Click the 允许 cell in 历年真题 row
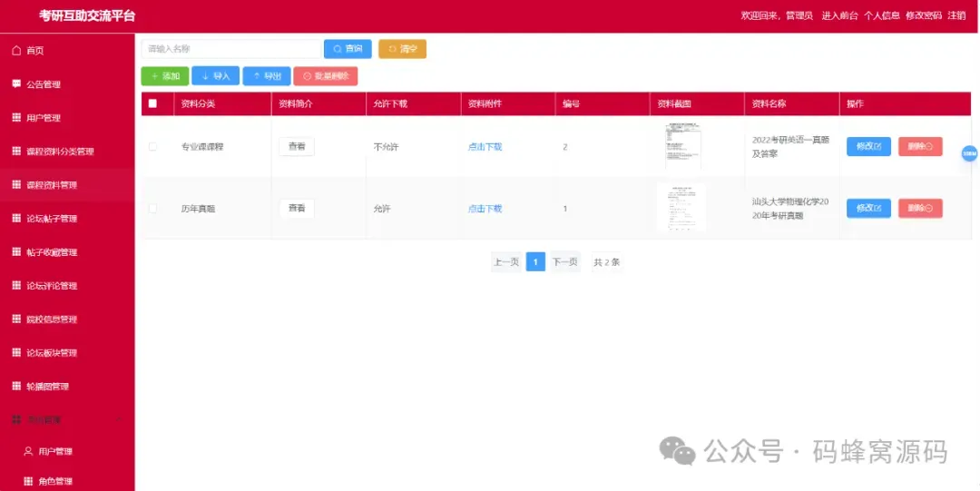Viewport: 980px width, 491px height. pyautogui.click(x=382, y=209)
